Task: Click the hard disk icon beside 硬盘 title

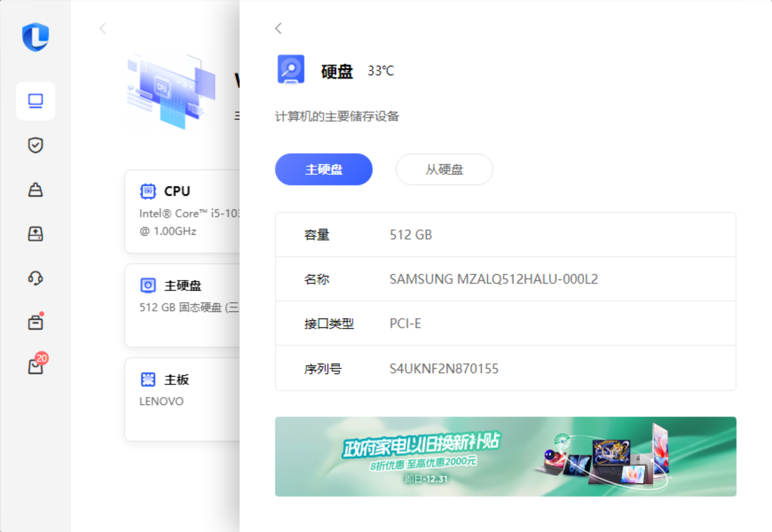Action: (x=290, y=69)
